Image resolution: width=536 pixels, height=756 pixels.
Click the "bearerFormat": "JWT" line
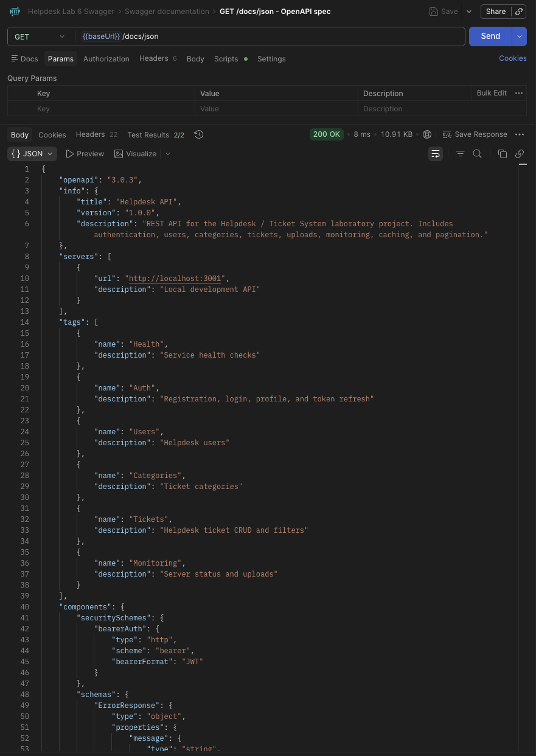[x=157, y=662]
